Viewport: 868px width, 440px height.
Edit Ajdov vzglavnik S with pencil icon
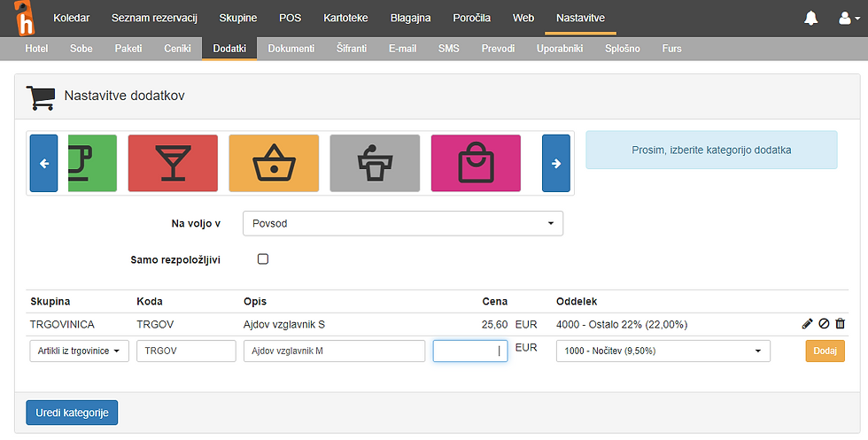point(807,324)
